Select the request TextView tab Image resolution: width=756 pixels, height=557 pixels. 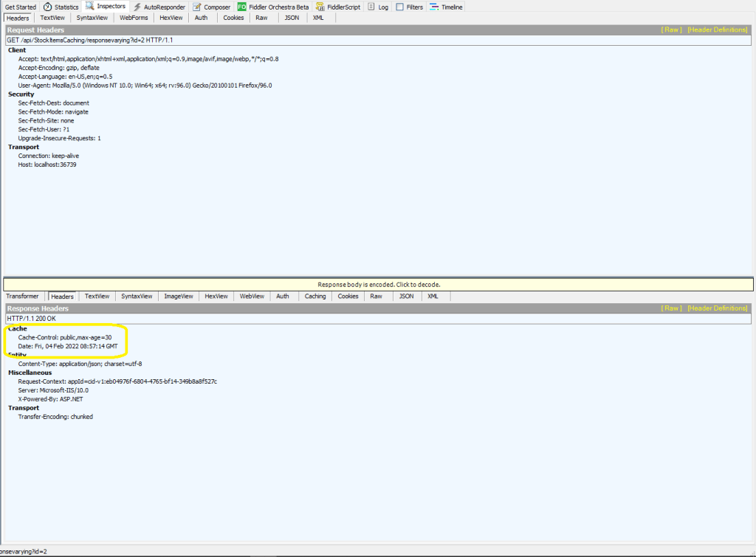(52, 18)
